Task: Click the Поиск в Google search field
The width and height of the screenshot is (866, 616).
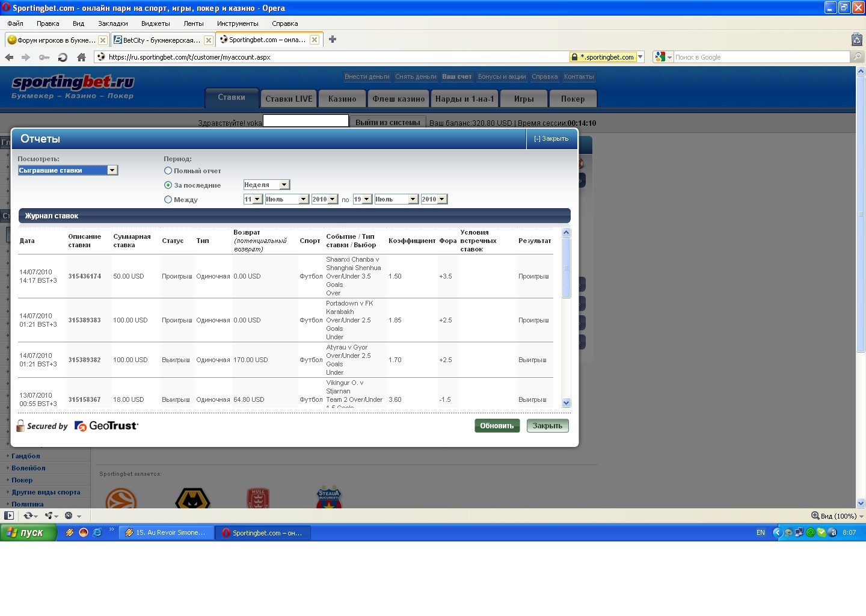Action: (x=761, y=57)
